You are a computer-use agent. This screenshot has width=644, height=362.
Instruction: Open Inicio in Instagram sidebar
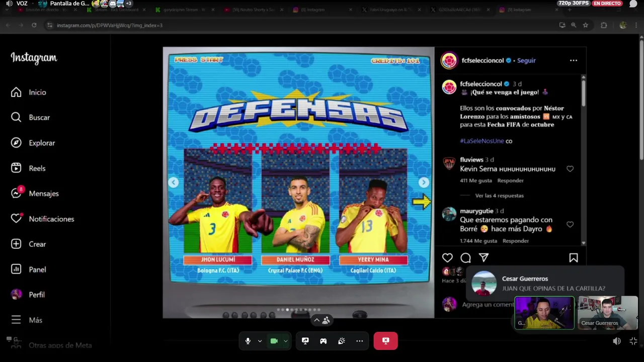(29, 93)
